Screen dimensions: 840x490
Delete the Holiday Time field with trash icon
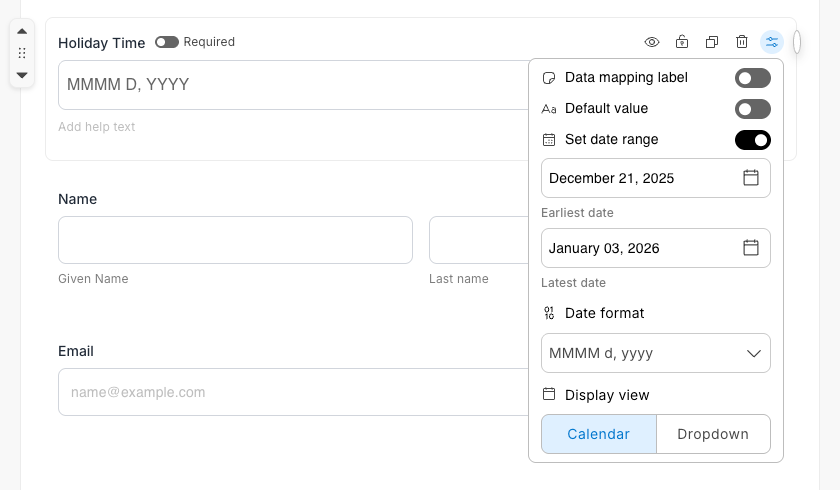742,42
